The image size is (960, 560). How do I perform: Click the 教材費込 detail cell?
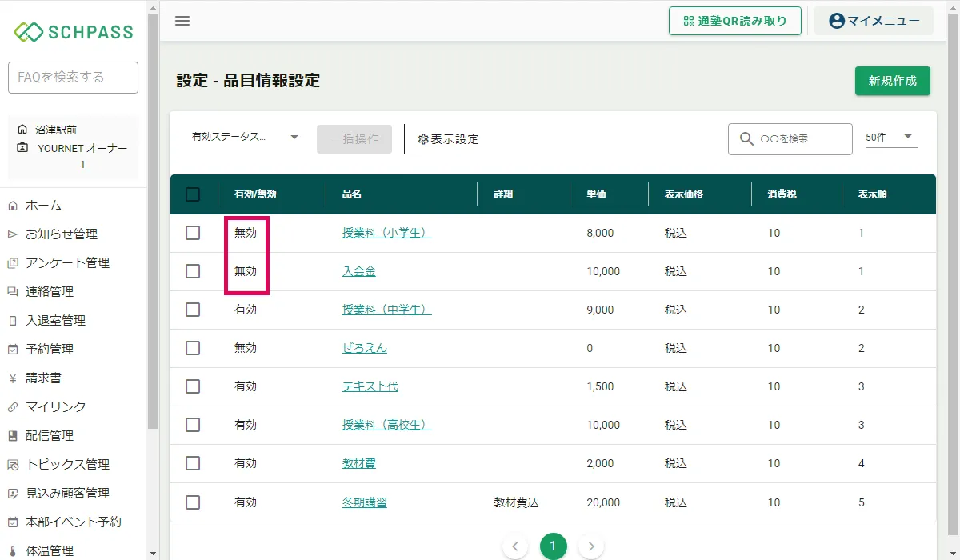coord(516,502)
